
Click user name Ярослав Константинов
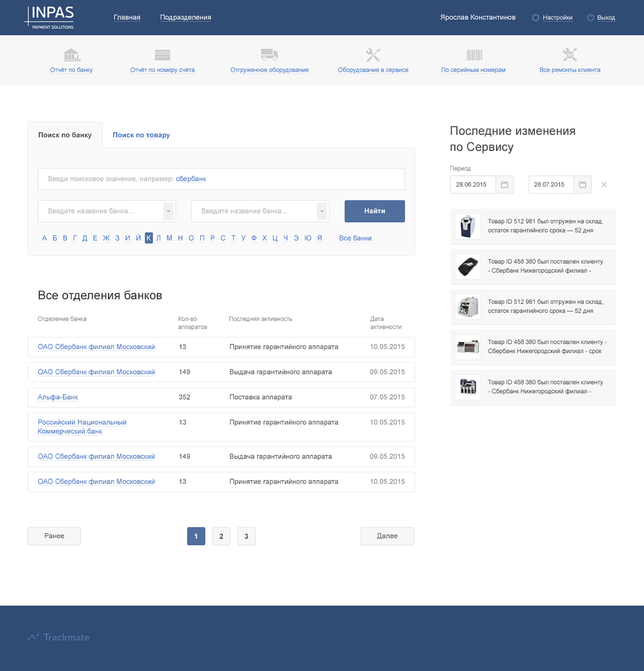478,18
